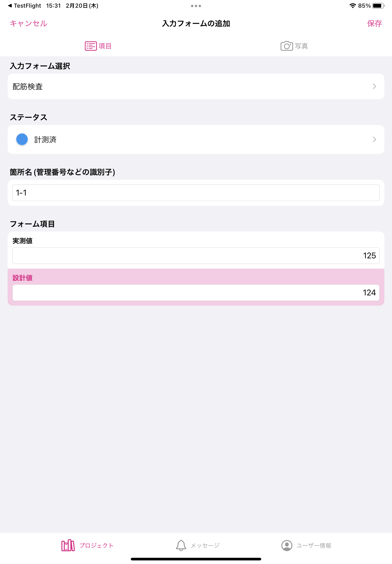Expand the 計測済 status chevron

point(374,140)
